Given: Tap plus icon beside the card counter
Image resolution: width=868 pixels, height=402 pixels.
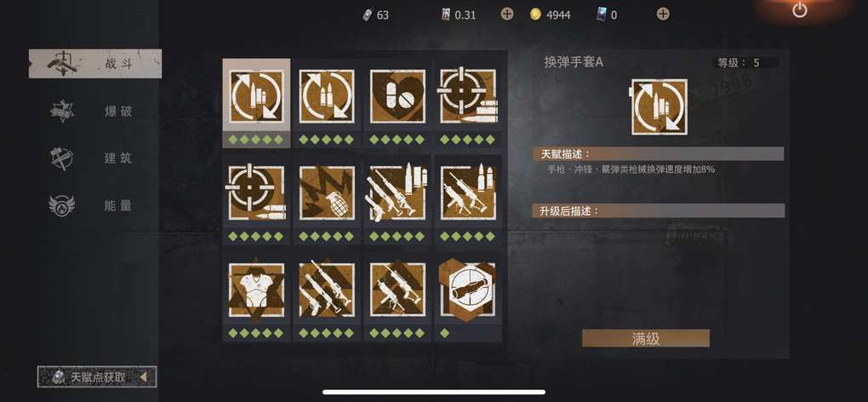Looking at the screenshot, I should 663,14.
